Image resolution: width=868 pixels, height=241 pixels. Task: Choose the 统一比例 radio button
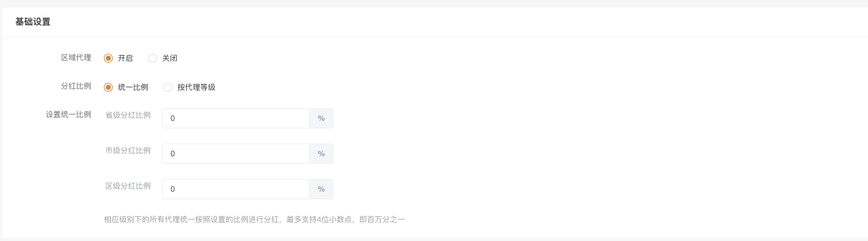[108, 87]
